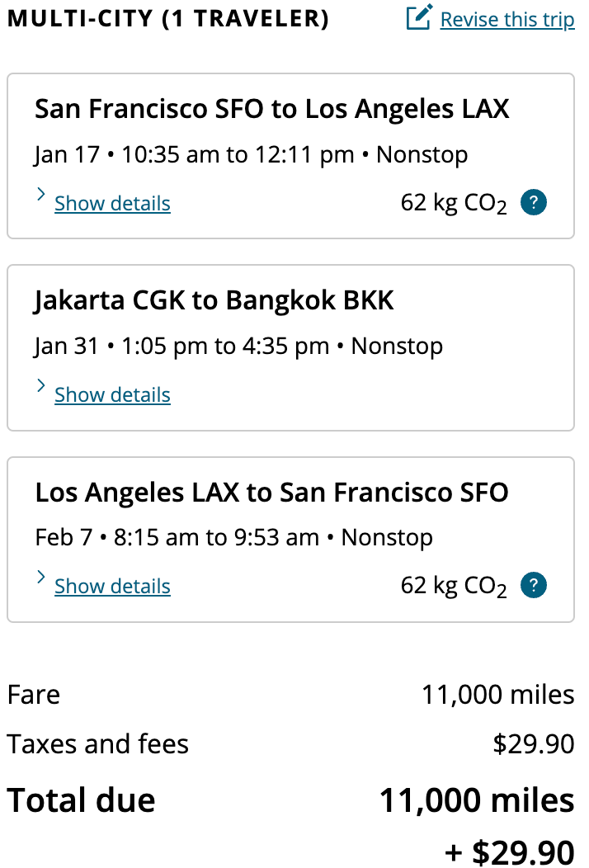Click the Revise this trip link

(507, 19)
